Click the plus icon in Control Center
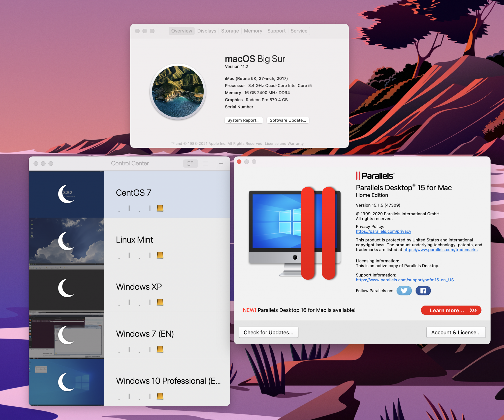 click(x=221, y=164)
